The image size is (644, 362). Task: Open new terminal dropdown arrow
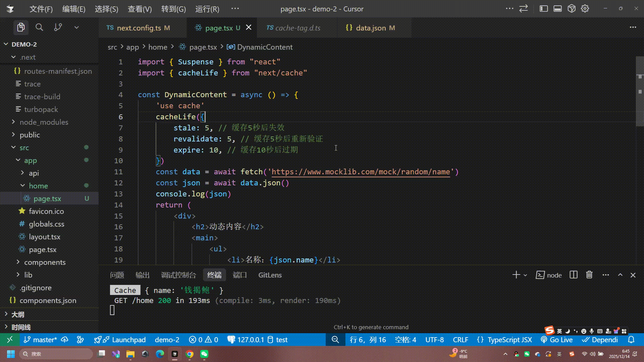[525, 275]
